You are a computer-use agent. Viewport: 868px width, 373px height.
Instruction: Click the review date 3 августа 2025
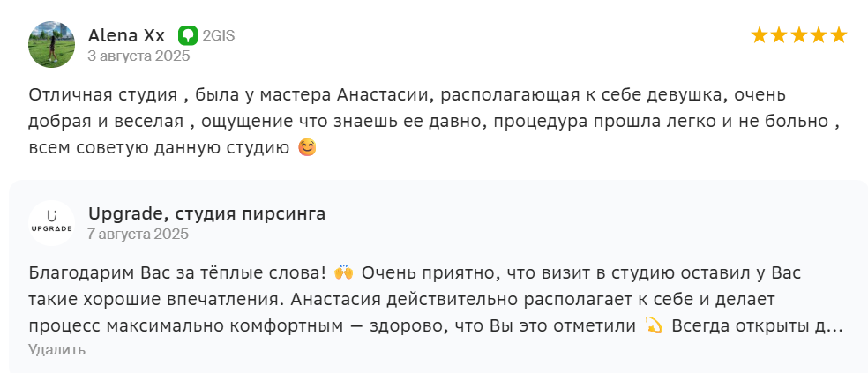[x=138, y=56]
